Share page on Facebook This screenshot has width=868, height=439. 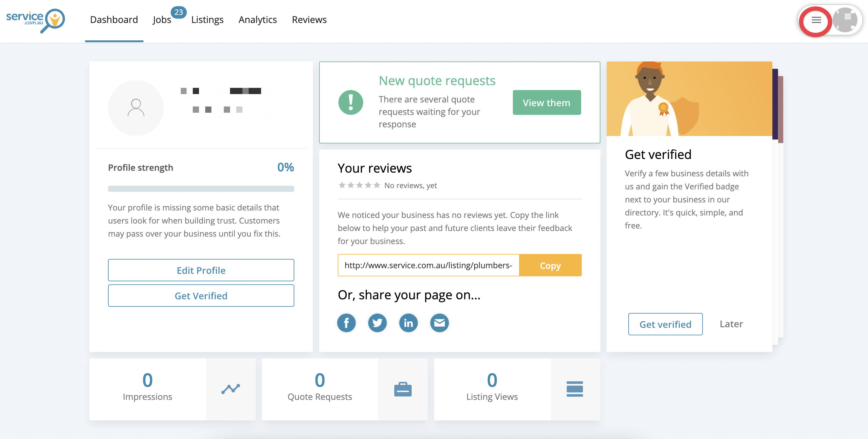pos(346,323)
